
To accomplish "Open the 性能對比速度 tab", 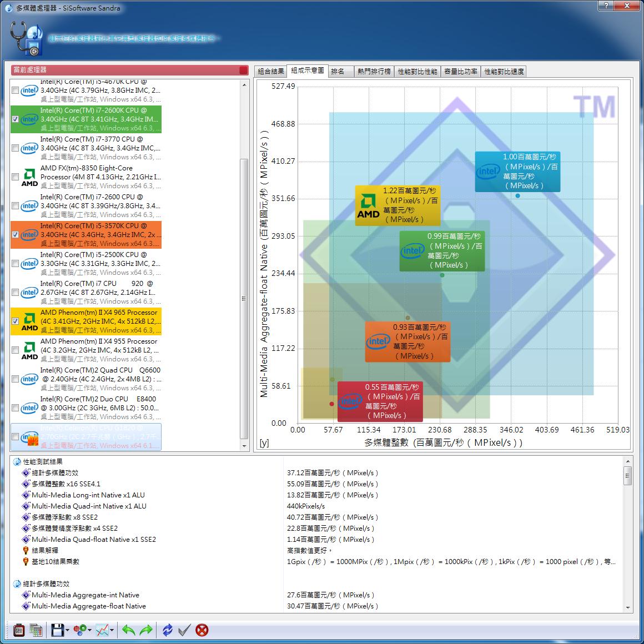I will point(504,72).
